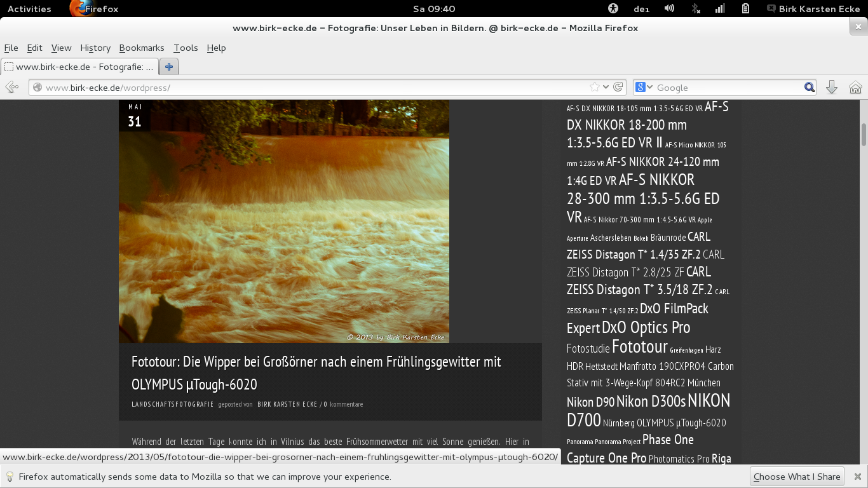This screenshot has height=488, width=868.
Task: Open author BIRK KARSTEN ECKE link
Action: pyautogui.click(x=287, y=404)
